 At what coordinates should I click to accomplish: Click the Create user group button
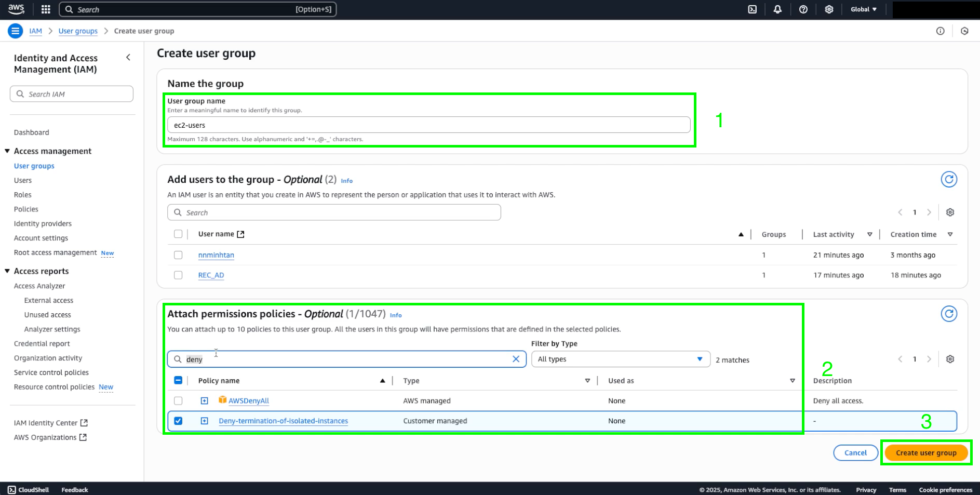point(926,453)
